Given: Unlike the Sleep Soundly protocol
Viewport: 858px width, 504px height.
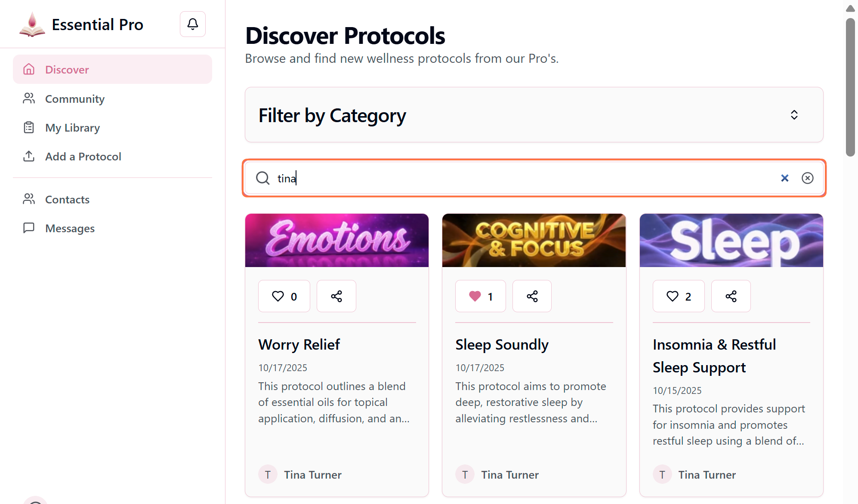Looking at the screenshot, I should [480, 296].
